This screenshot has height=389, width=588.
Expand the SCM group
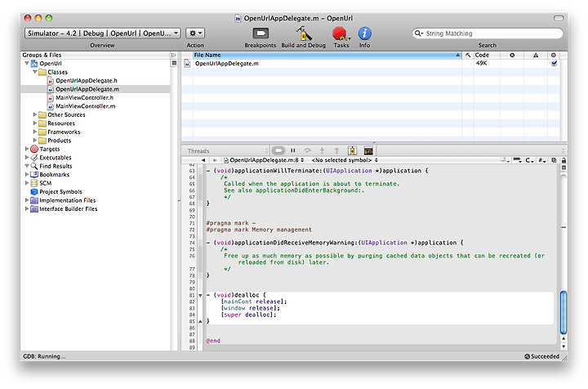(27, 183)
